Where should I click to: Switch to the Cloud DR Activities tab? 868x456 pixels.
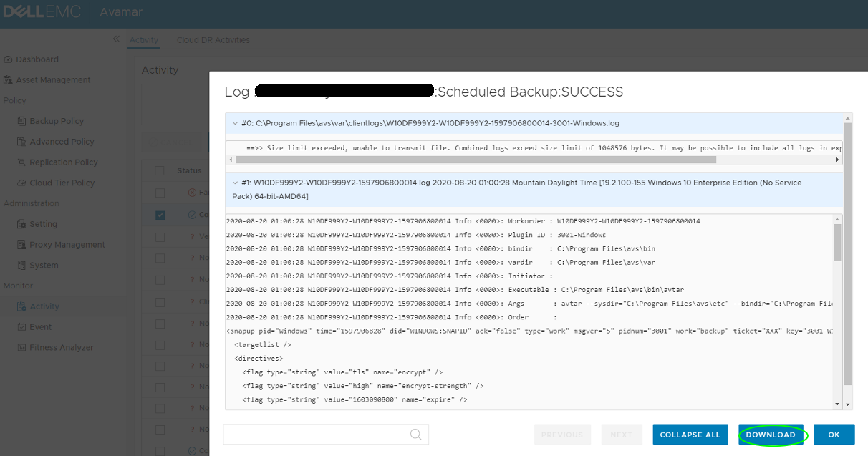(213, 40)
